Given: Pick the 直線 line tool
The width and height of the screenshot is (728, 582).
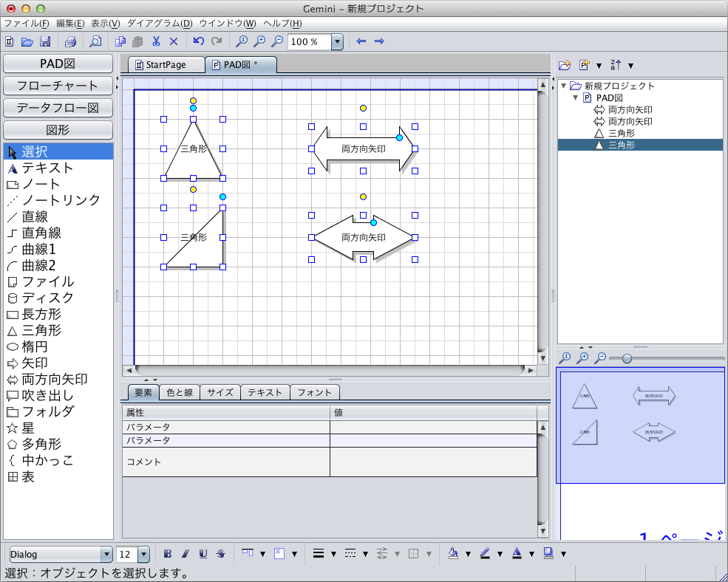Looking at the screenshot, I should pos(58,216).
